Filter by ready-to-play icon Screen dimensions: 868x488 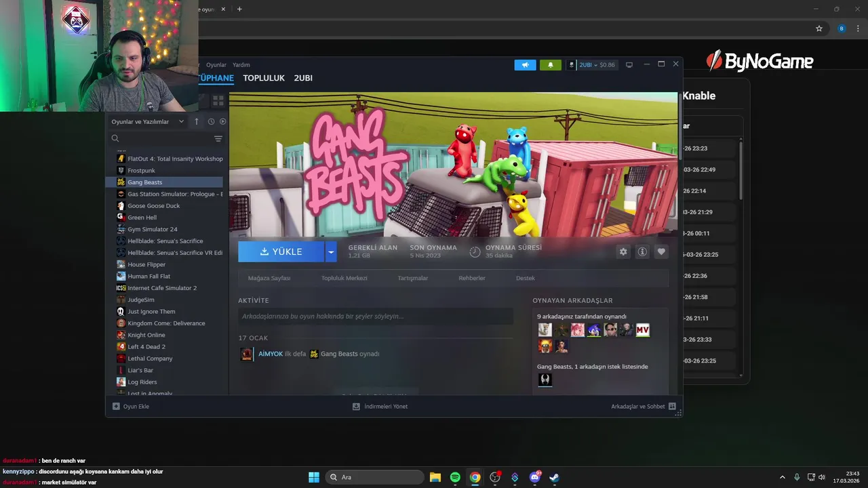(x=222, y=121)
